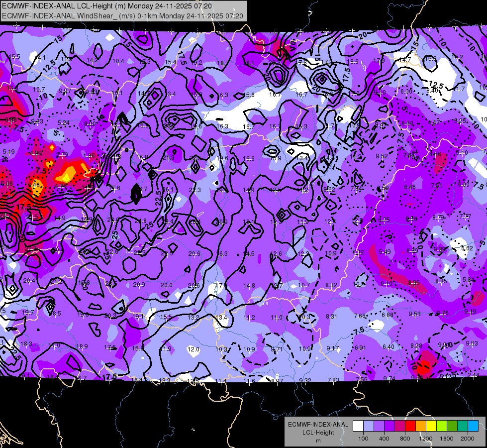Click the grid value 26.1
This screenshot has height=448, width=487.
[168, 189]
